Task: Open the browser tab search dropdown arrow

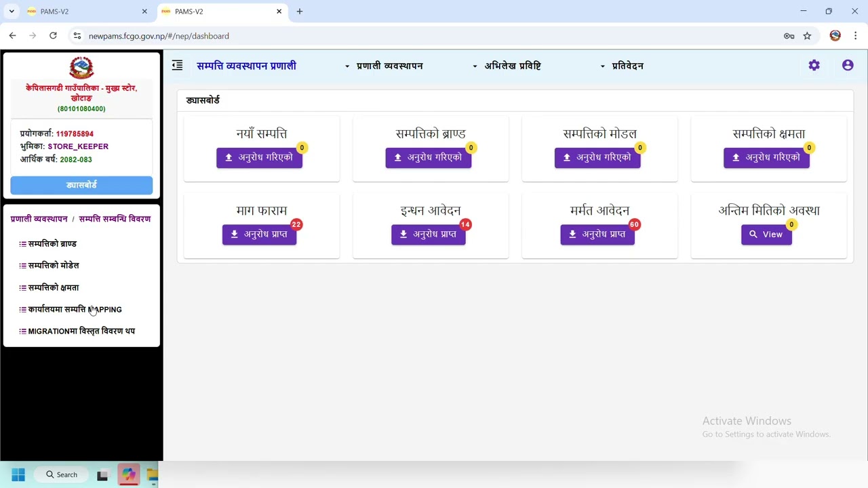Action: pyautogui.click(x=12, y=12)
